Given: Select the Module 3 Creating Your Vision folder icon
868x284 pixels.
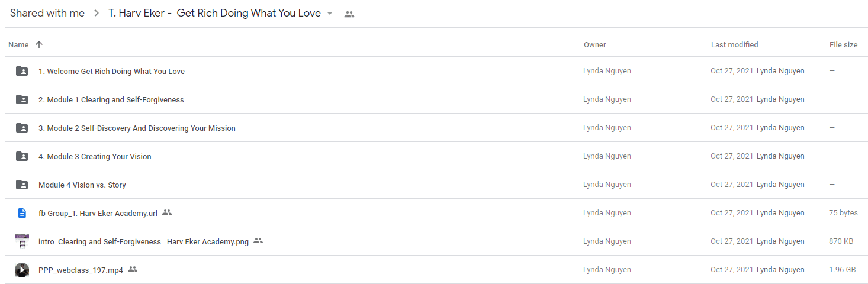Looking at the screenshot, I should 22,156.
